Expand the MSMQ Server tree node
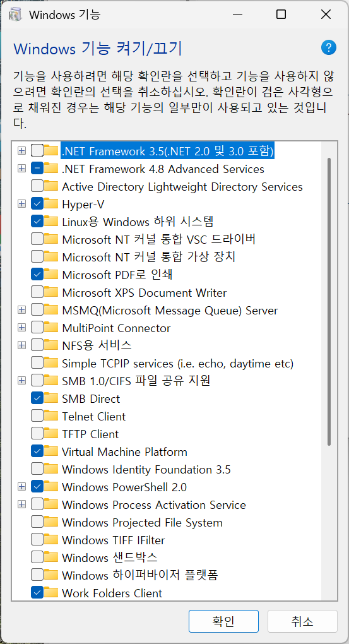The image size is (349, 644). [21, 310]
